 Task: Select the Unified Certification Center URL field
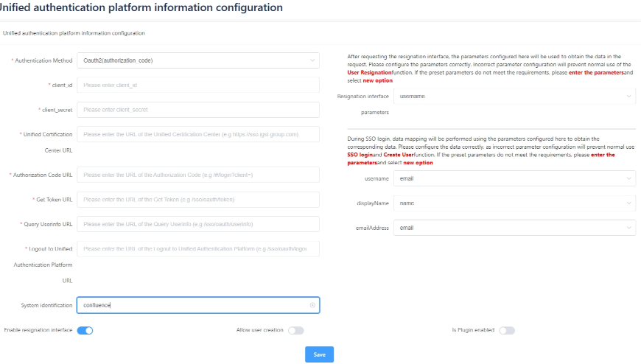pos(197,134)
